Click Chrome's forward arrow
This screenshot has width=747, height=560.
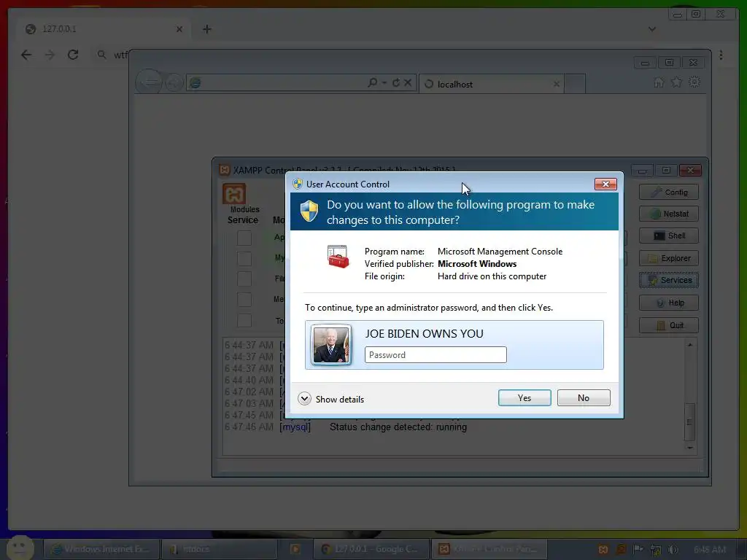(50, 55)
